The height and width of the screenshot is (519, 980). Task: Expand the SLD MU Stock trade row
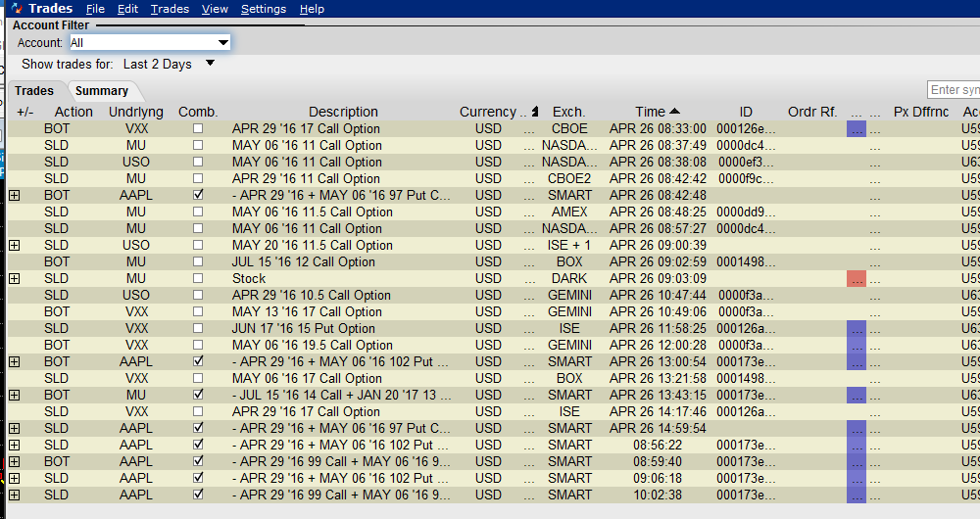pos(14,279)
